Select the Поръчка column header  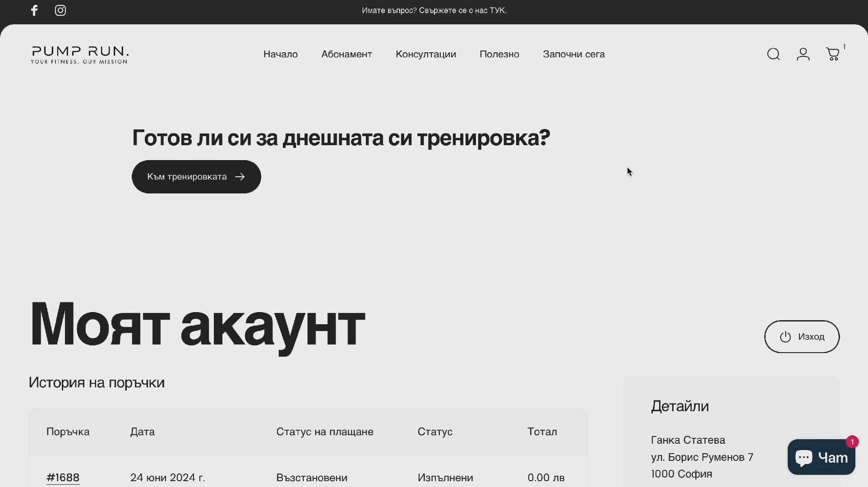[x=68, y=432]
